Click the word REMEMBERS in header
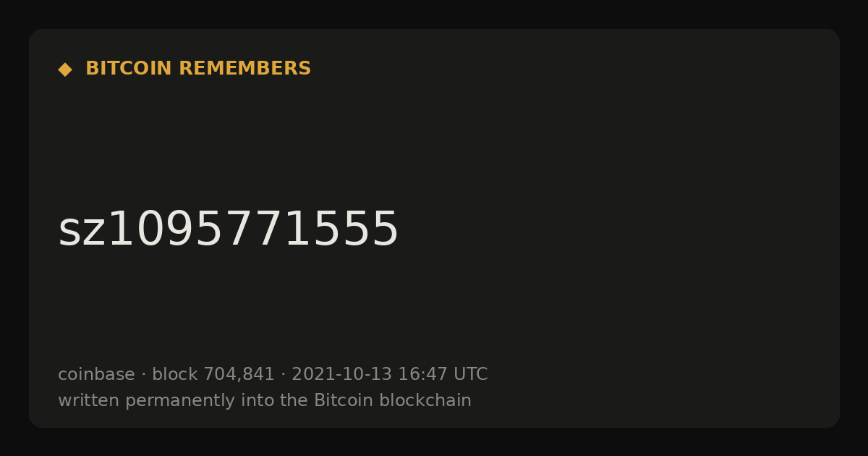This screenshot has width=868, height=456. [244, 69]
